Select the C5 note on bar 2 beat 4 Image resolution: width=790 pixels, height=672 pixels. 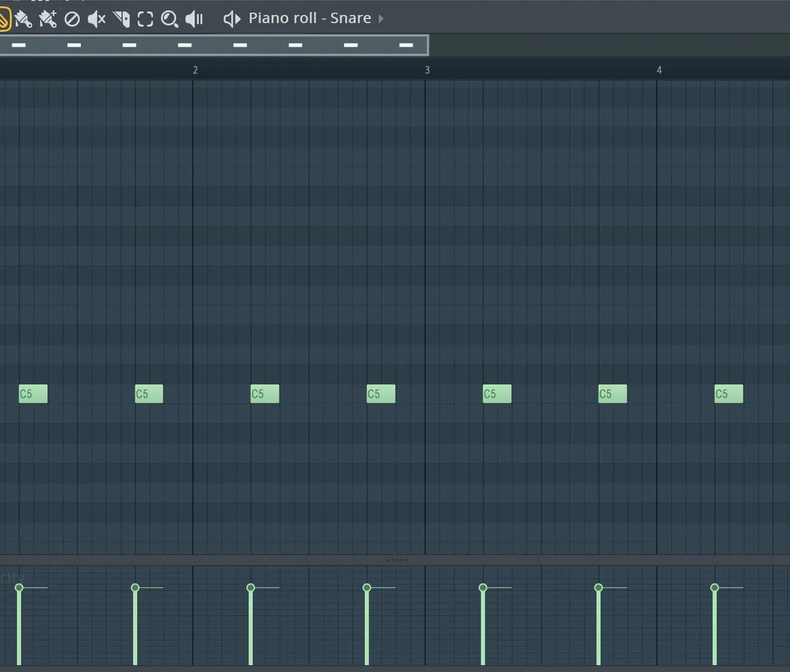(381, 394)
